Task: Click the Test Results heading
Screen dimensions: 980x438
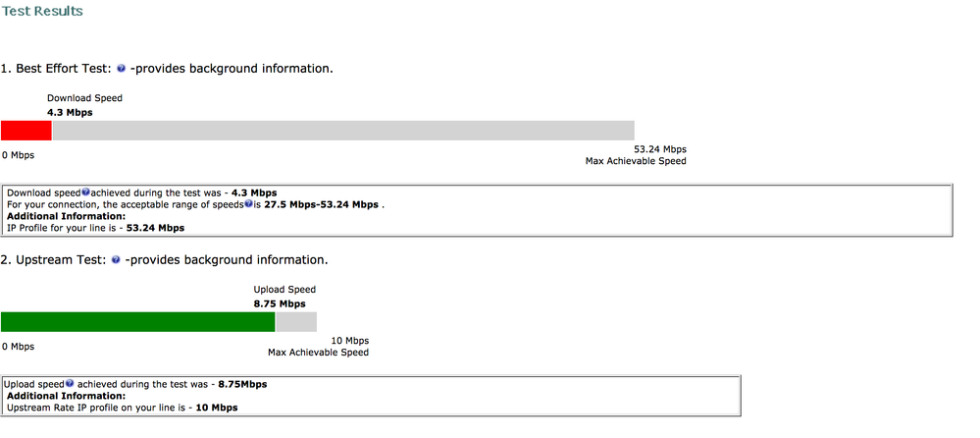Action: tap(42, 11)
